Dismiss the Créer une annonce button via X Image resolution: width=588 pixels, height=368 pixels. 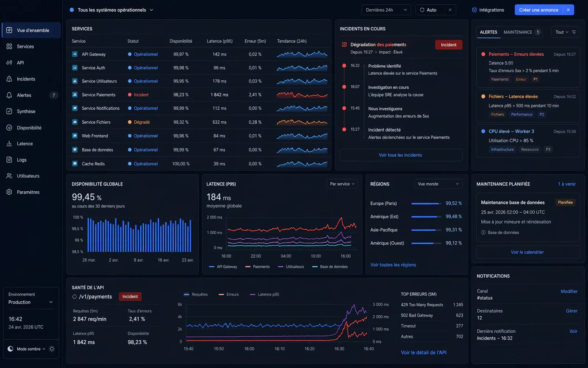click(x=568, y=10)
